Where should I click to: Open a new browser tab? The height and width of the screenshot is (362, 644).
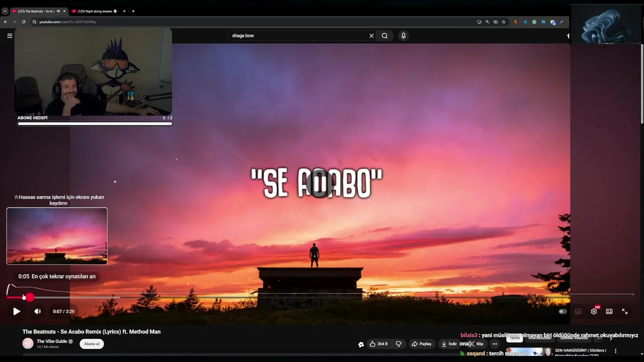click(133, 11)
